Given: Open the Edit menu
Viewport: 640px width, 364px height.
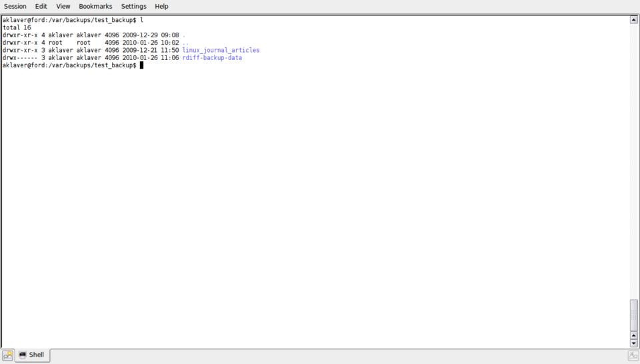Looking at the screenshot, I should 41,7.
